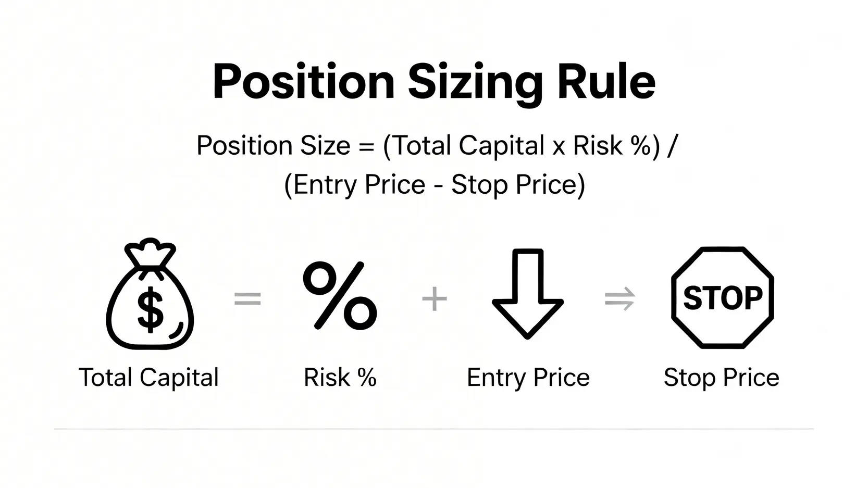Click "Position Size" at the formula start
This screenshot has height=488, width=868.
[273, 145]
